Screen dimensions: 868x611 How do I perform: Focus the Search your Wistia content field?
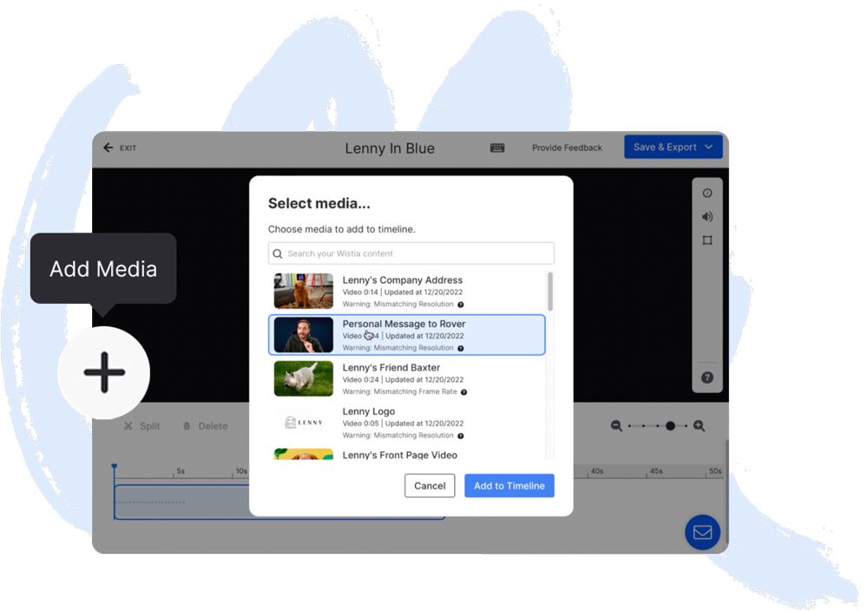411,253
